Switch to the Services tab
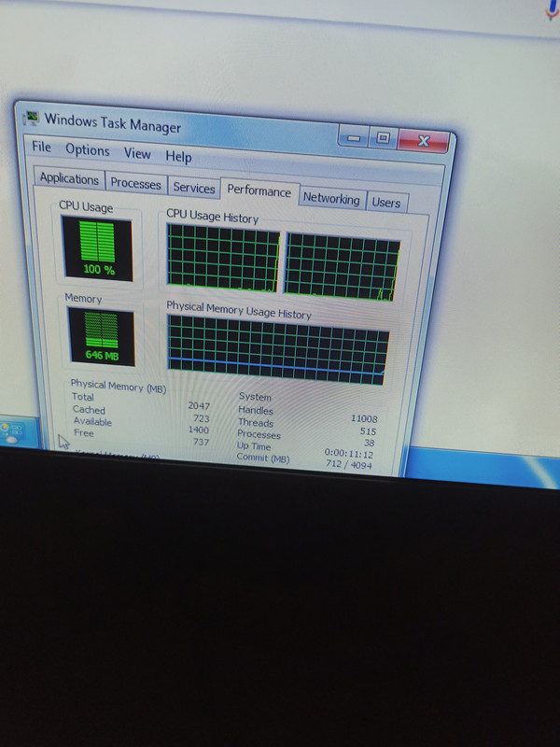The width and height of the screenshot is (560, 747). (x=194, y=188)
